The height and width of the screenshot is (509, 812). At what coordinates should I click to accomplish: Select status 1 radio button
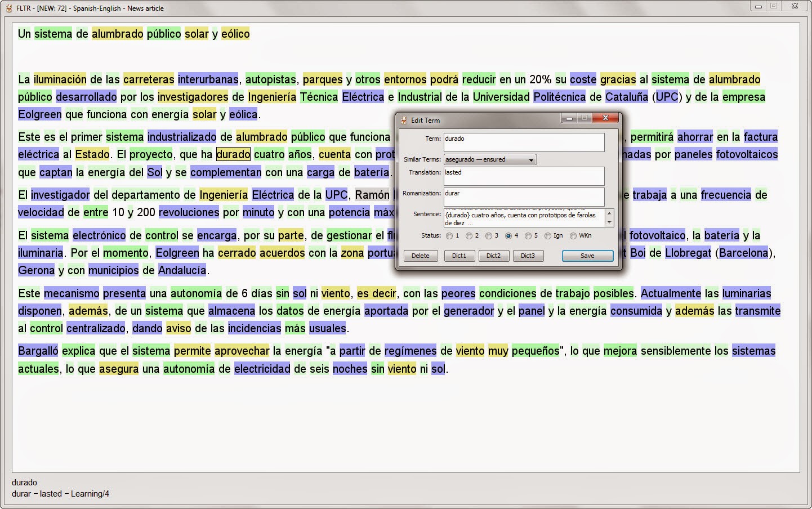point(449,236)
